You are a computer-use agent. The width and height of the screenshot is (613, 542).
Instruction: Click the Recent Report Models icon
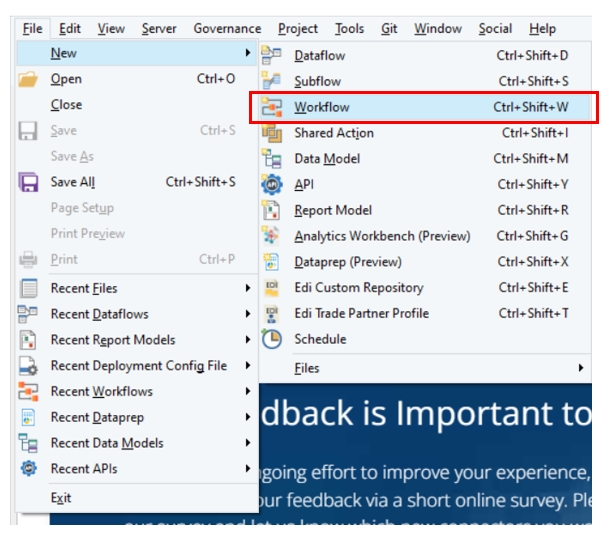[x=28, y=340]
